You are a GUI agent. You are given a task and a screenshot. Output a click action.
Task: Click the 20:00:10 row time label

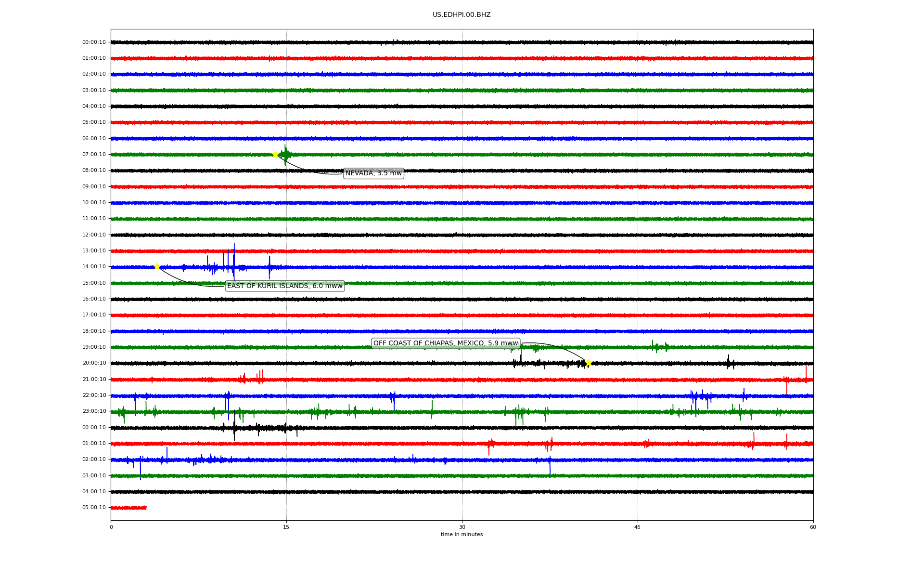tap(94, 363)
